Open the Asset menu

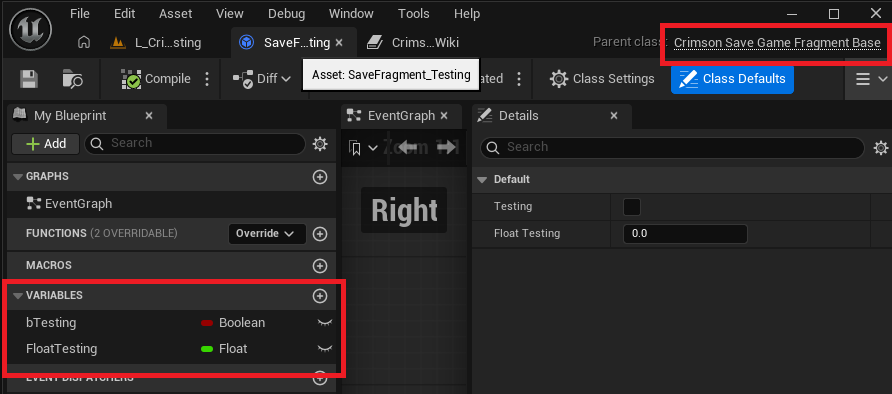click(175, 14)
